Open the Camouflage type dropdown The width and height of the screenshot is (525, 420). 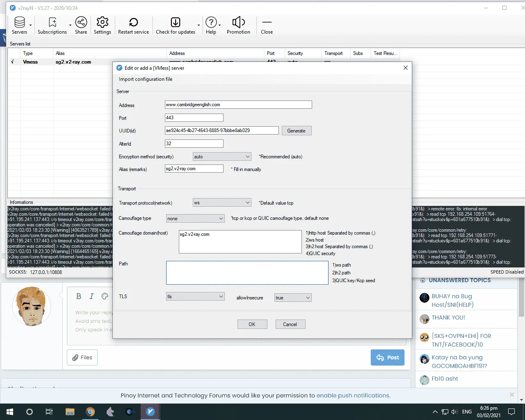pyautogui.click(x=195, y=219)
